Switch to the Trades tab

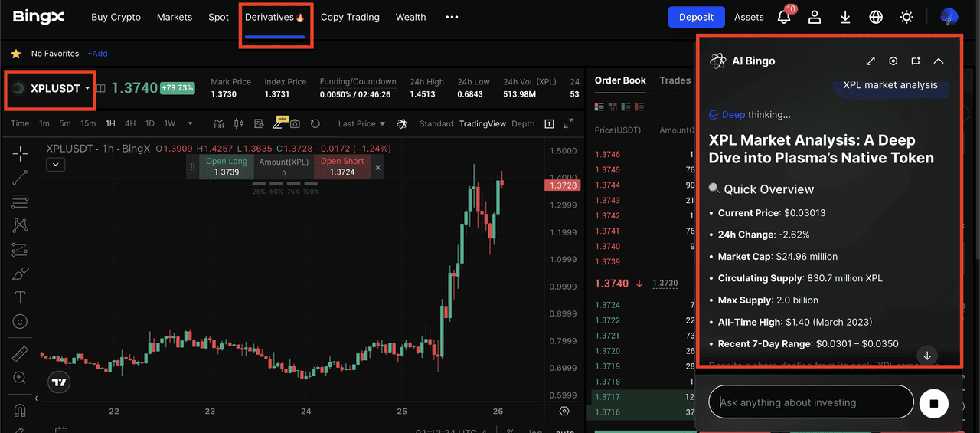point(675,80)
